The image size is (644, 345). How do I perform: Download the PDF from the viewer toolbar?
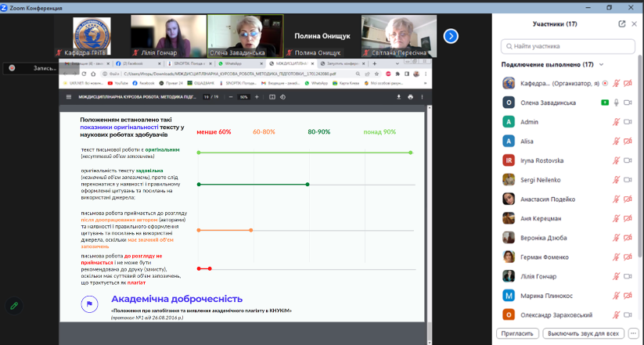(x=398, y=97)
